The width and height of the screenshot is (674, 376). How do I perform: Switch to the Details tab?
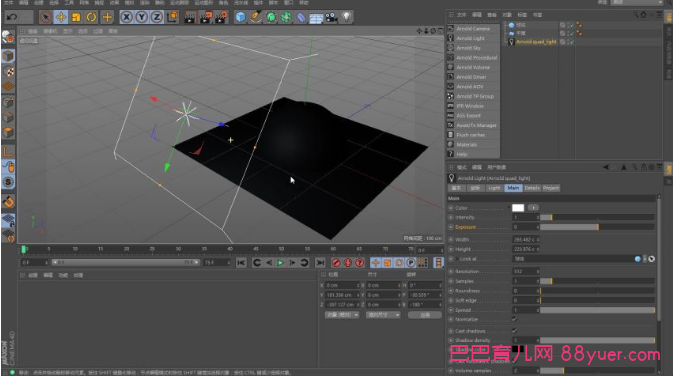532,188
